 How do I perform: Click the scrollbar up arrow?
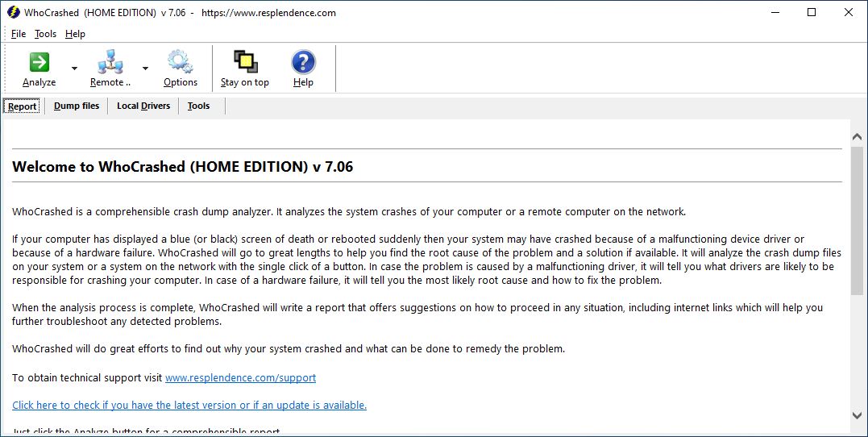pyautogui.click(x=857, y=136)
